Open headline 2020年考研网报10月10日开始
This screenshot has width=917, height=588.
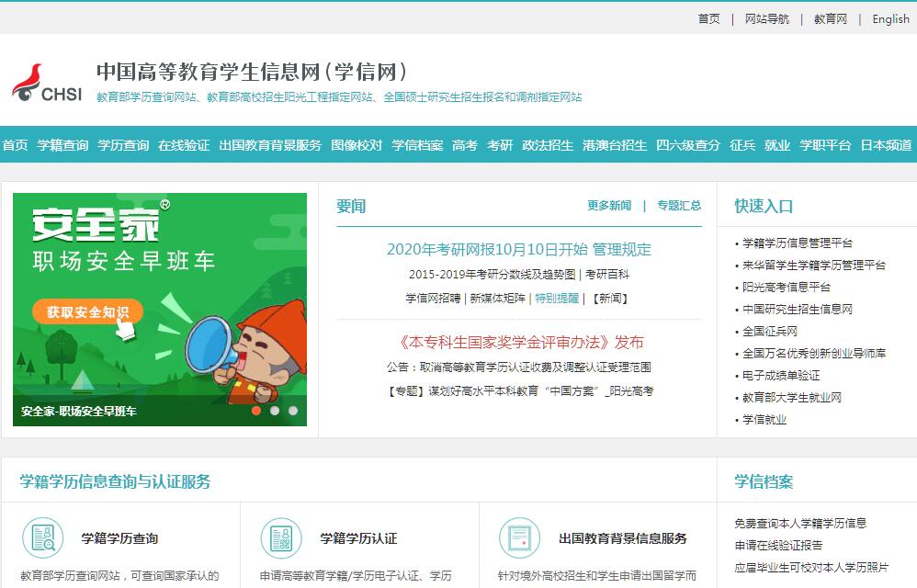[x=487, y=250]
